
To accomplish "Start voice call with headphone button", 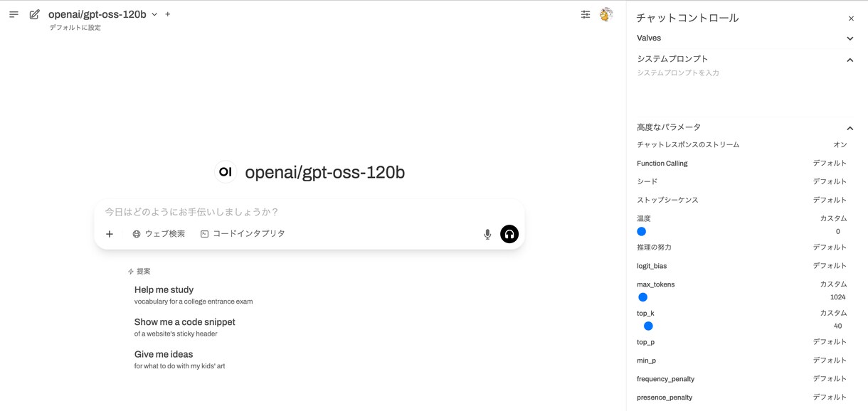I will (509, 234).
